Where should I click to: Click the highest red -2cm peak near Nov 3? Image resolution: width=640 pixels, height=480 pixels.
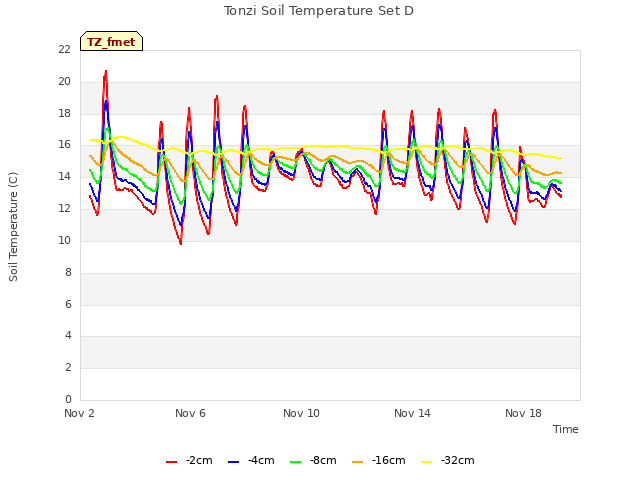click(x=106, y=72)
